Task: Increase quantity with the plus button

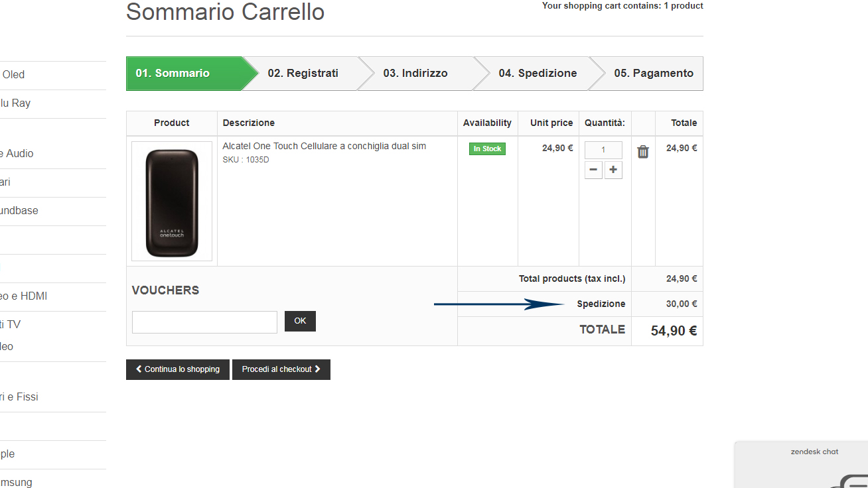Action: [613, 170]
